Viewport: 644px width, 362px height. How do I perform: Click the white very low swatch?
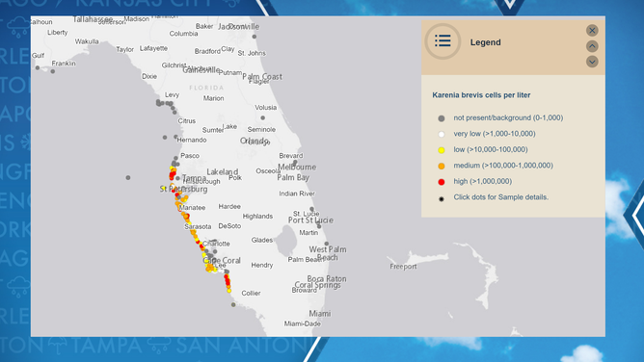[442, 134]
